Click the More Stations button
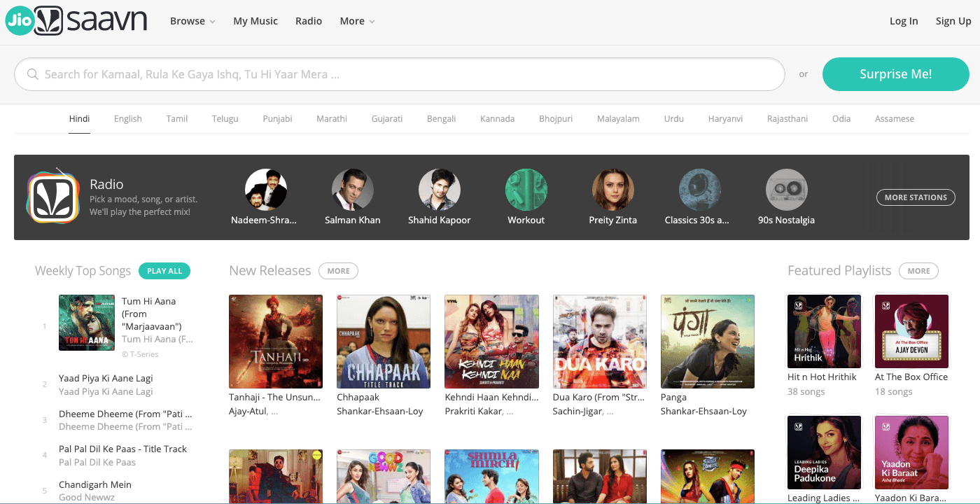This screenshot has height=504, width=980. (x=916, y=197)
